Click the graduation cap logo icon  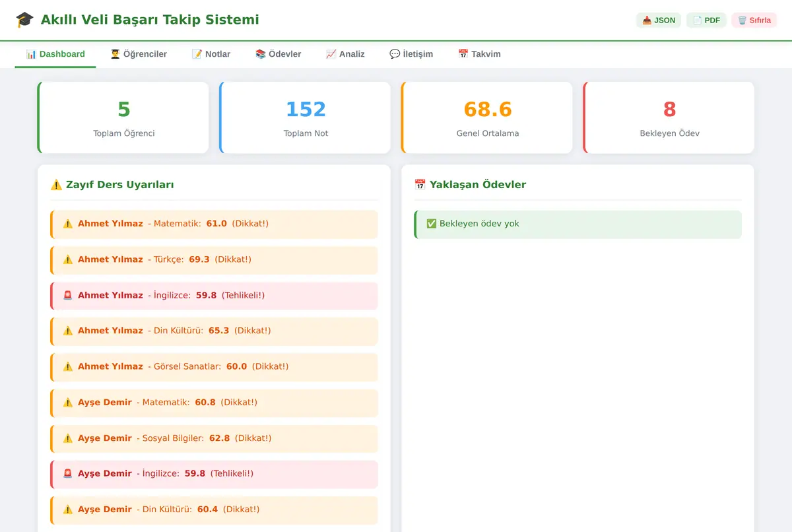(24, 20)
